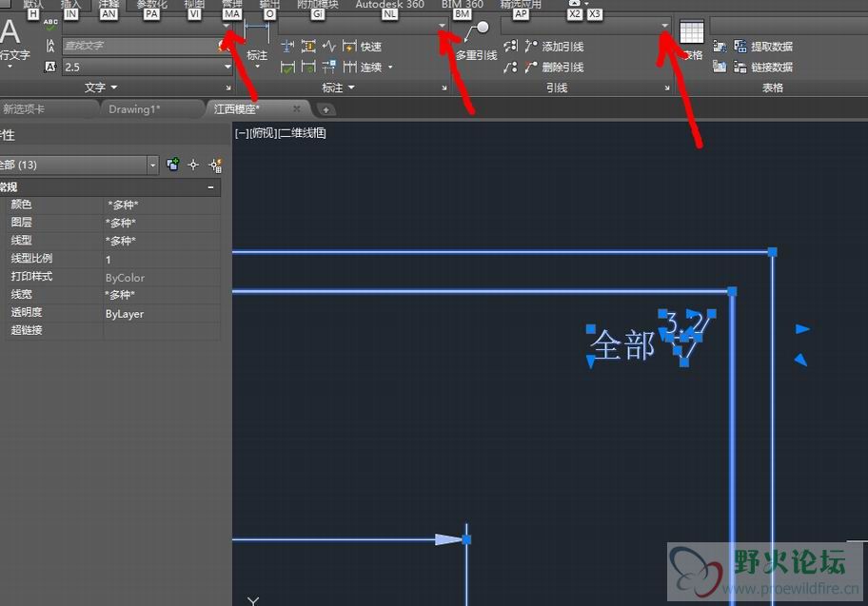The image size is (868, 606).
Task: Open the dropdown arrow under the 标注 button
Action: click(257, 67)
